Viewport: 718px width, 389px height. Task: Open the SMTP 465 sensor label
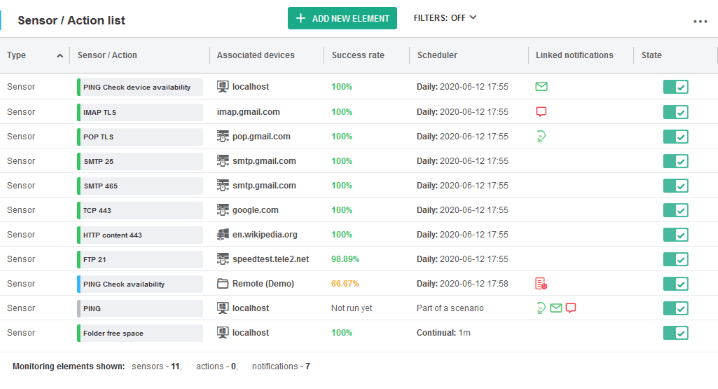click(x=140, y=186)
